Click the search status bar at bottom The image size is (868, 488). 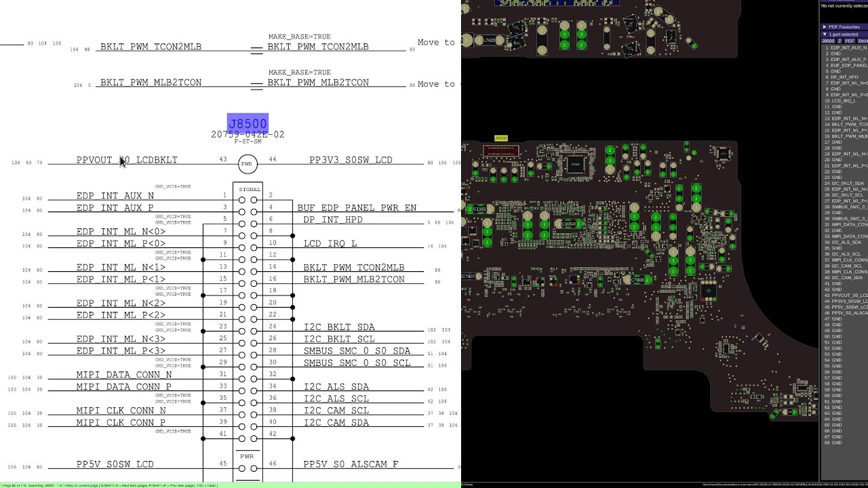tap(231, 485)
